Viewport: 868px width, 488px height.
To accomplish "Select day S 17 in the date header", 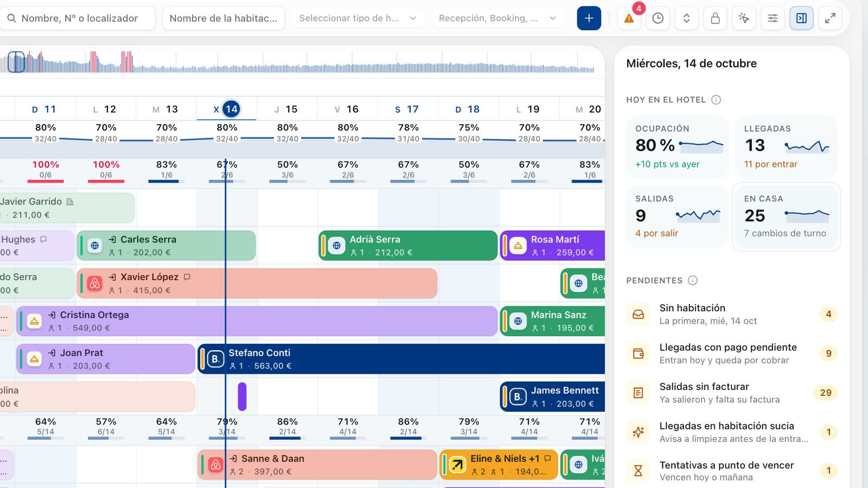I will [x=407, y=109].
